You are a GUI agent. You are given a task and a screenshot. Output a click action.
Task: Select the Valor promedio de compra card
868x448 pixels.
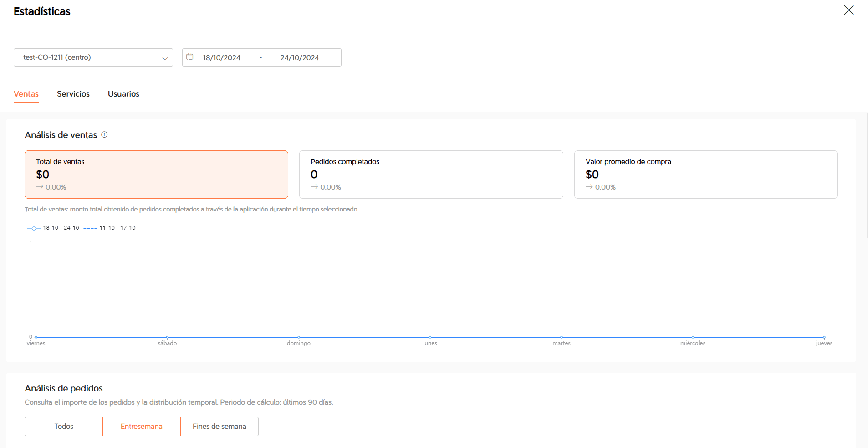[706, 175]
